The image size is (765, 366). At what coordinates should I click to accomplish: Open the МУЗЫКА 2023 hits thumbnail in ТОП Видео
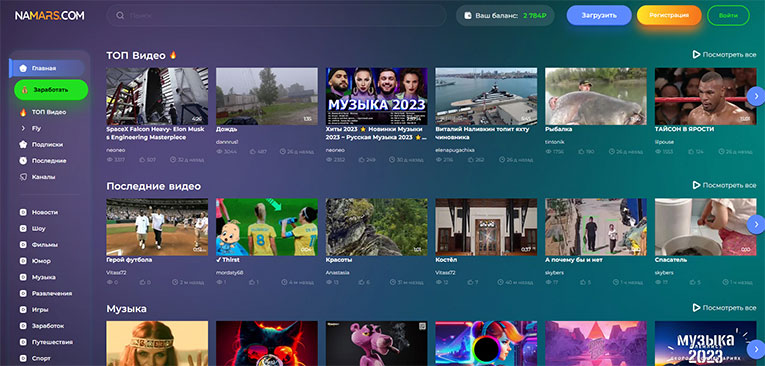pos(377,96)
